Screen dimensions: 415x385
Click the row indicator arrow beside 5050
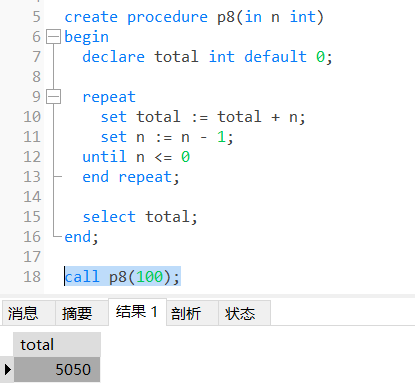pos(7,369)
